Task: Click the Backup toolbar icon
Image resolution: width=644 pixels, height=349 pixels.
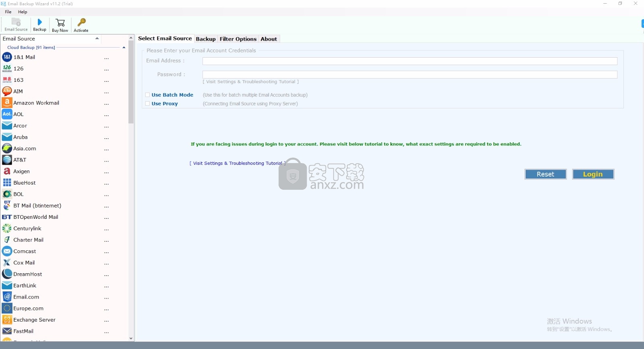Action: pos(39,22)
